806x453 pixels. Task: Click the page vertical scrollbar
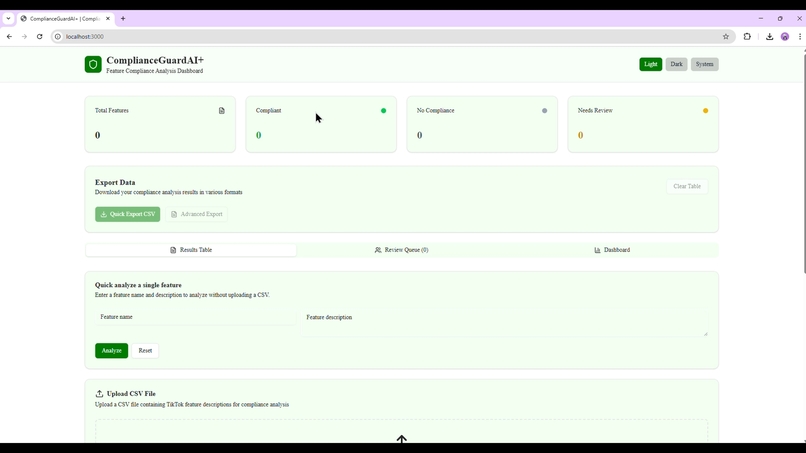click(x=803, y=162)
